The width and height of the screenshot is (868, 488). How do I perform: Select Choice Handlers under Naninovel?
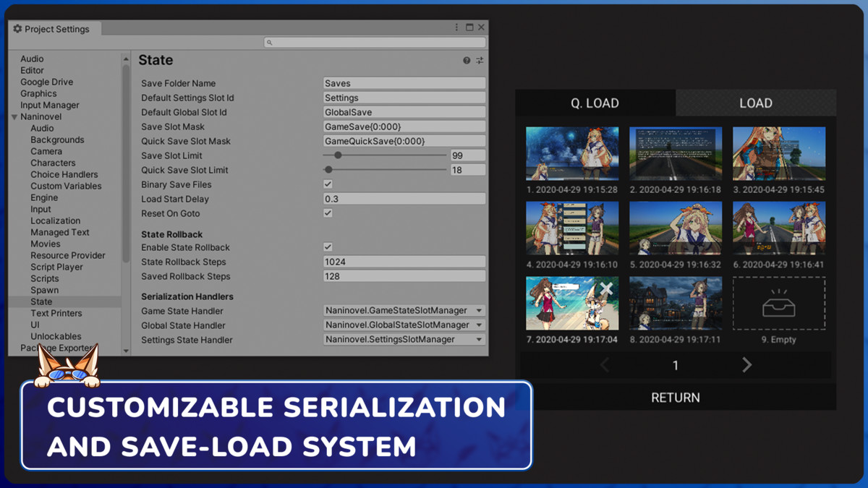(x=64, y=174)
